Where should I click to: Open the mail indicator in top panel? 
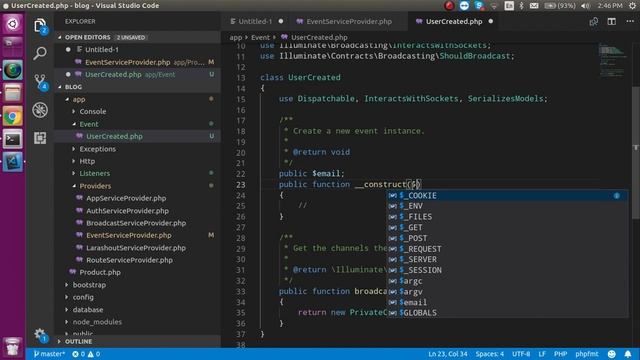pyautogui.click(x=534, y=6)
